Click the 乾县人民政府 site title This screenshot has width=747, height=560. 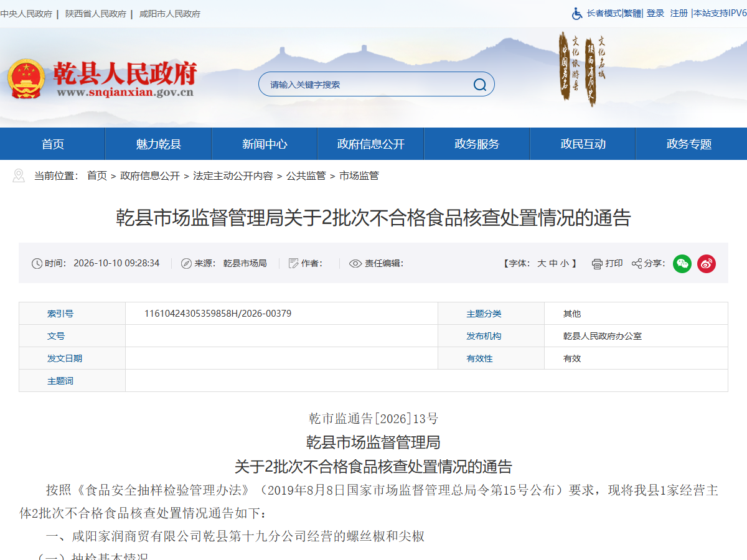[125, 73]
